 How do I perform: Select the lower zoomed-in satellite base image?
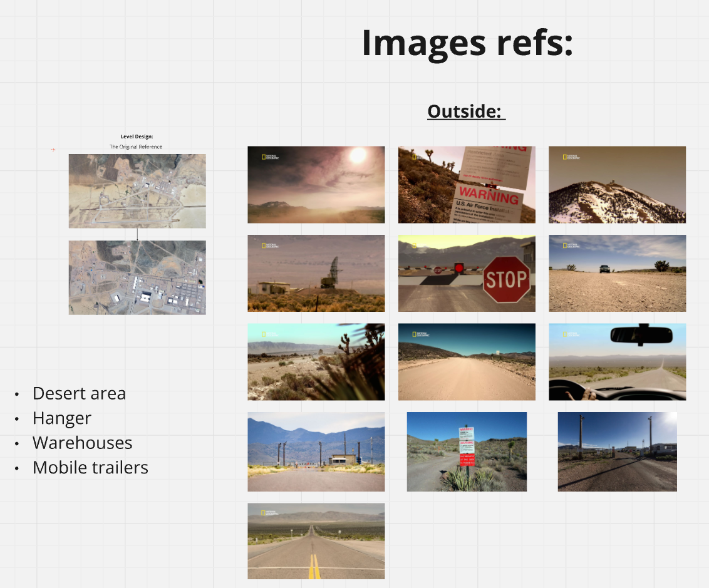point(137,277)
